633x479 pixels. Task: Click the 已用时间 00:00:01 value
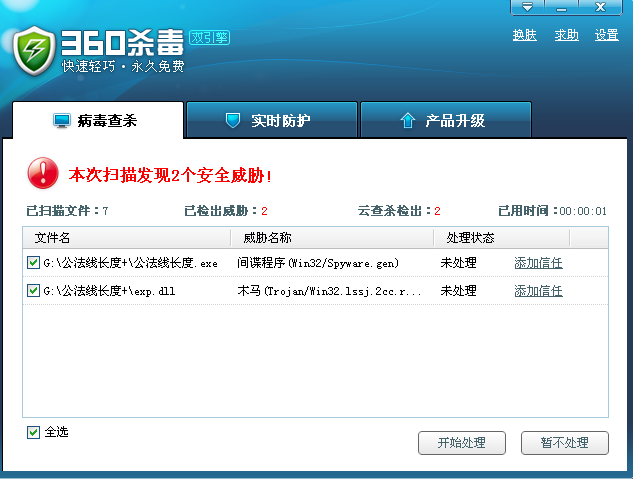[x=583, y=211]
